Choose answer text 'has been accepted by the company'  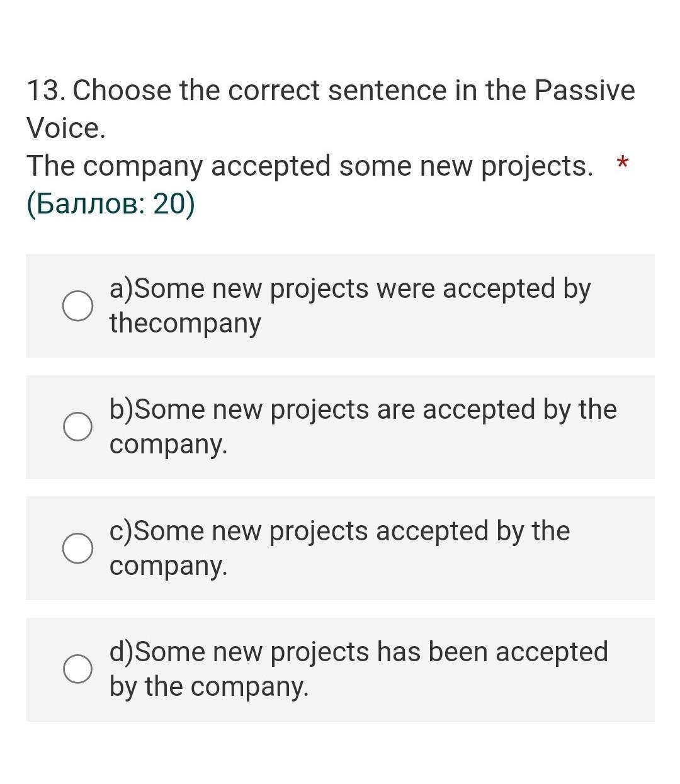[359, 668]
